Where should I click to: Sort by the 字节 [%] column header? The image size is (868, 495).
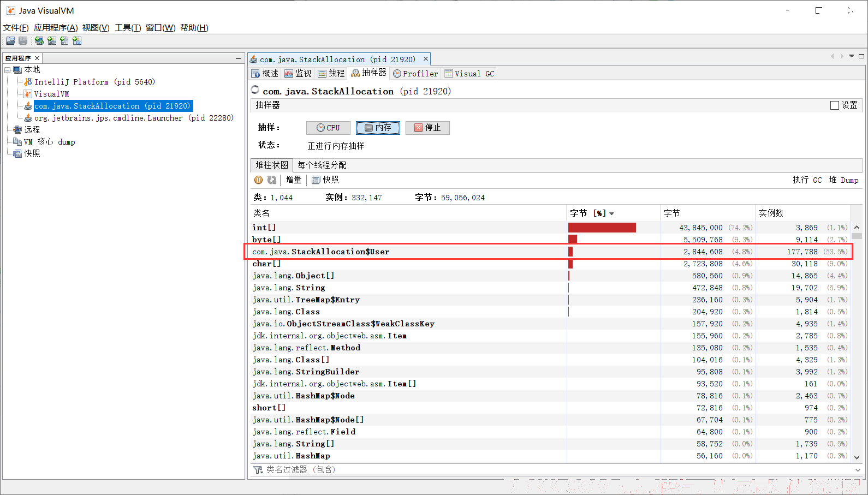pyautogui.click(x=614, y=213)
